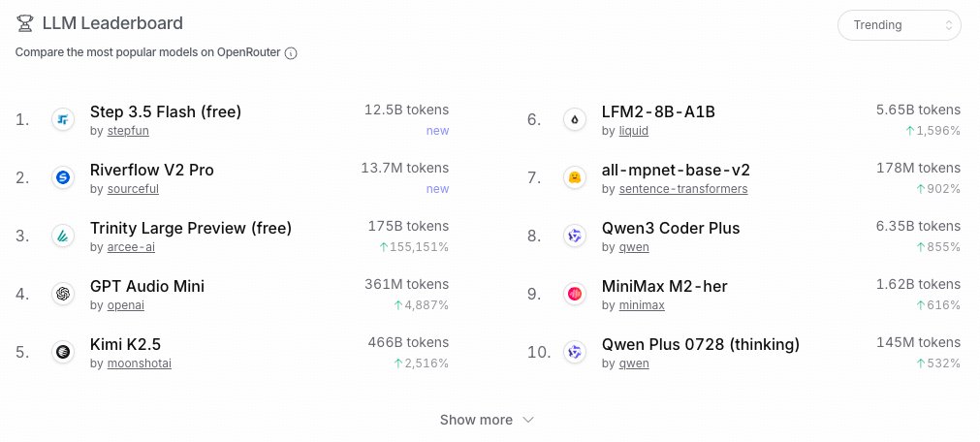Image resolution: width=980 pixels, height=442 pixels.
Task: Visit the sentence-transformers author link
Action: [683, 189]
